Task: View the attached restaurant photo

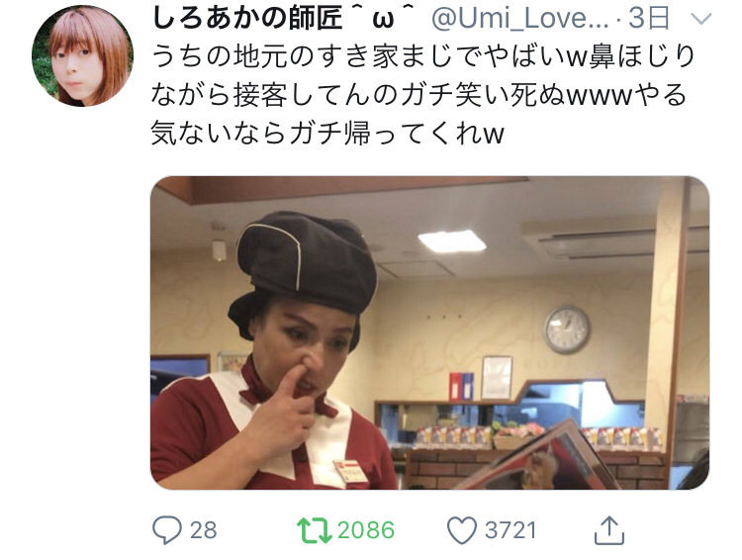Action: click(x=429, y=332)
